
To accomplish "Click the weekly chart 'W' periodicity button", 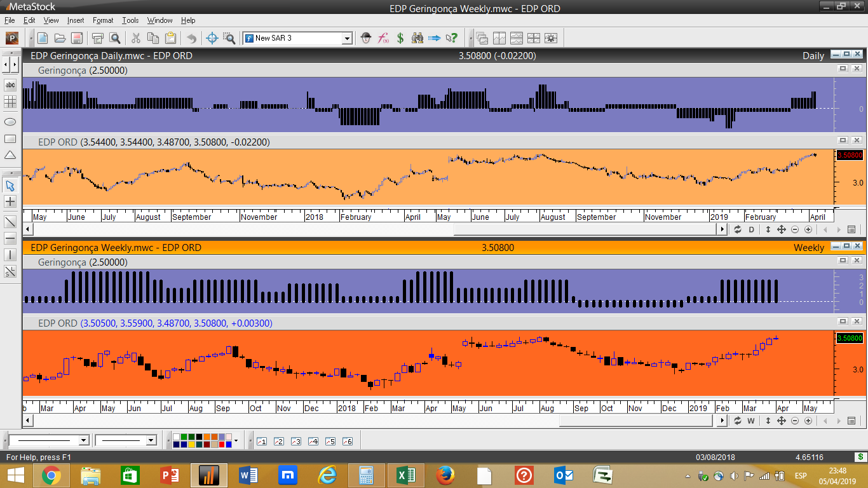I will pos(751,421).
